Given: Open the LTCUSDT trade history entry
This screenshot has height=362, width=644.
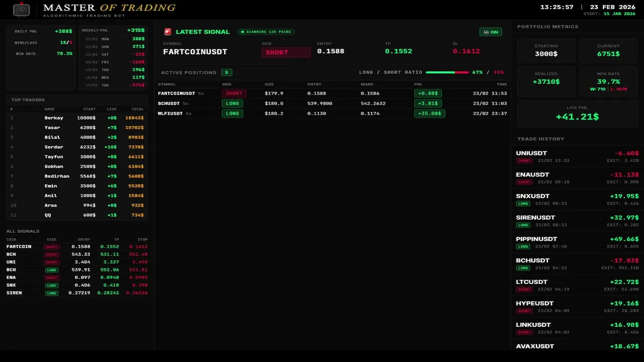Looking at the screenshot, I should coord(577,286).
